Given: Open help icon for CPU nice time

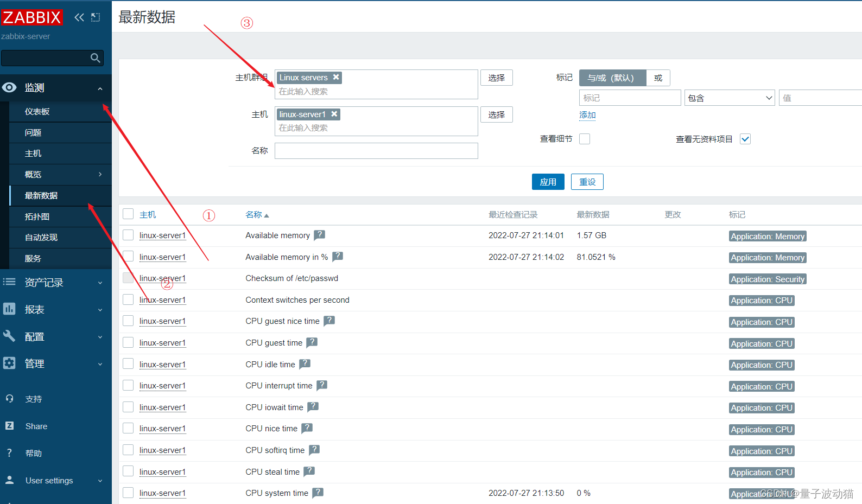Looking at the screenshot, I should click(x=307, y=428).
